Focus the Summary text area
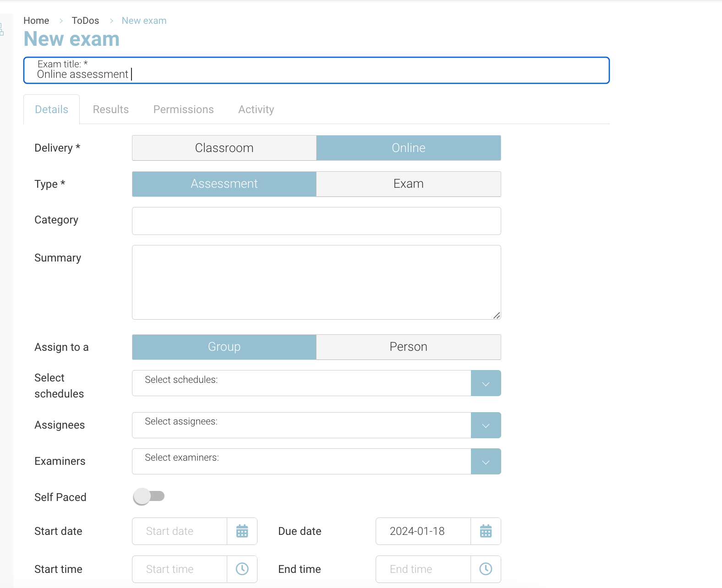The image size is (722, 588). 316,282
